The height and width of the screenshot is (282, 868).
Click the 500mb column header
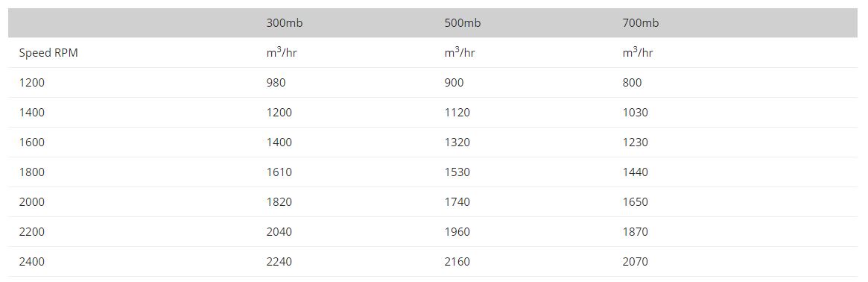(463, 23)
